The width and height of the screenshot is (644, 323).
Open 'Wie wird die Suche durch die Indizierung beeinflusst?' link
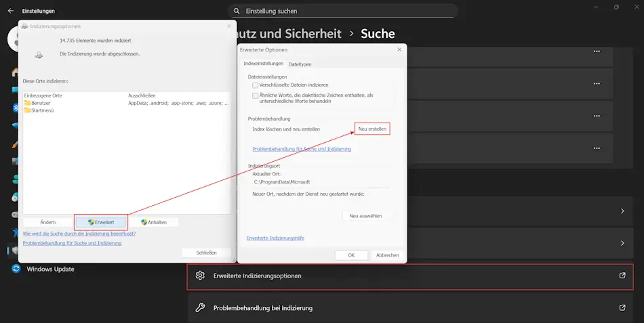point(79,234)
